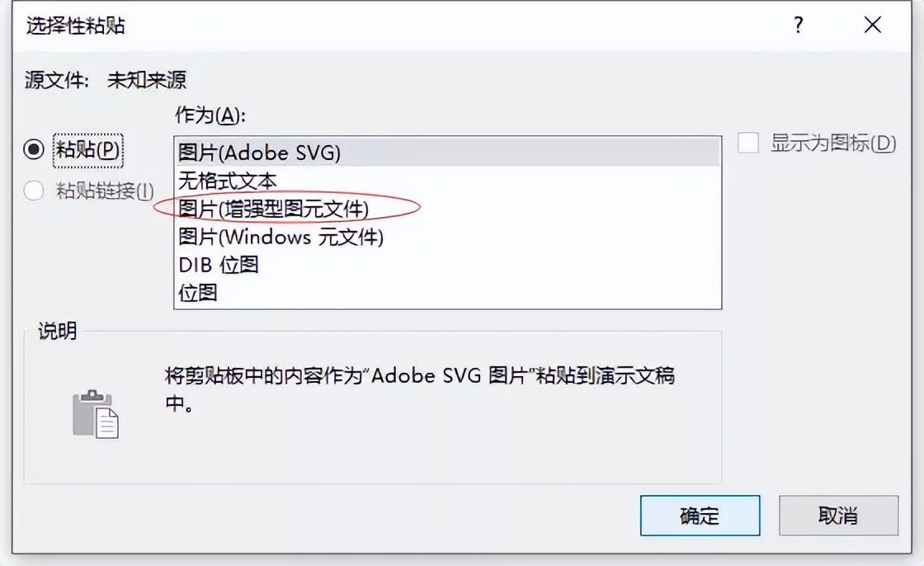924x566 pixels.
Task: Enable the 显示为图标(D) checkbox
Action: [747, 144]
